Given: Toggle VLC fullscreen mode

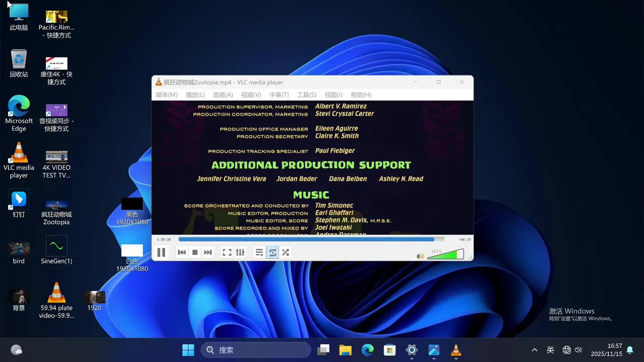Looking at the screenshot, I should click(x=227, y=252).
